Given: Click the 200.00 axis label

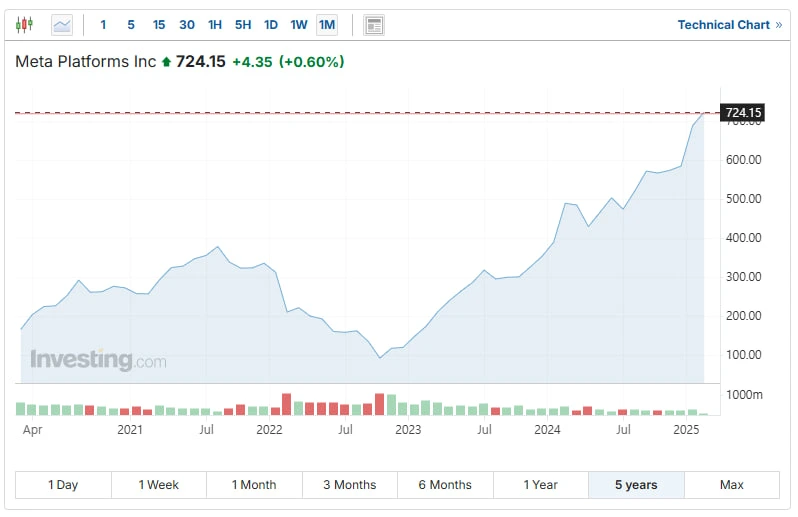Looking at the screenshot, I should coord(744,316).
